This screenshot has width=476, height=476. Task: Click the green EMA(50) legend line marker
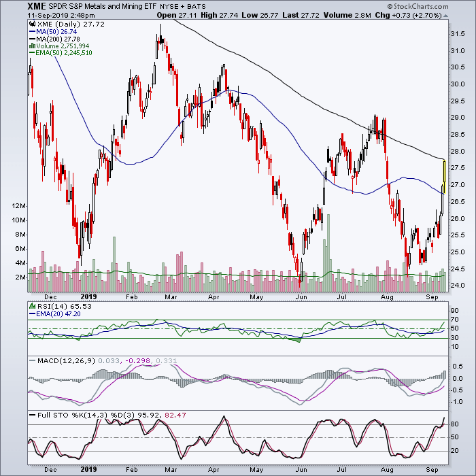(x=32, y=53)
